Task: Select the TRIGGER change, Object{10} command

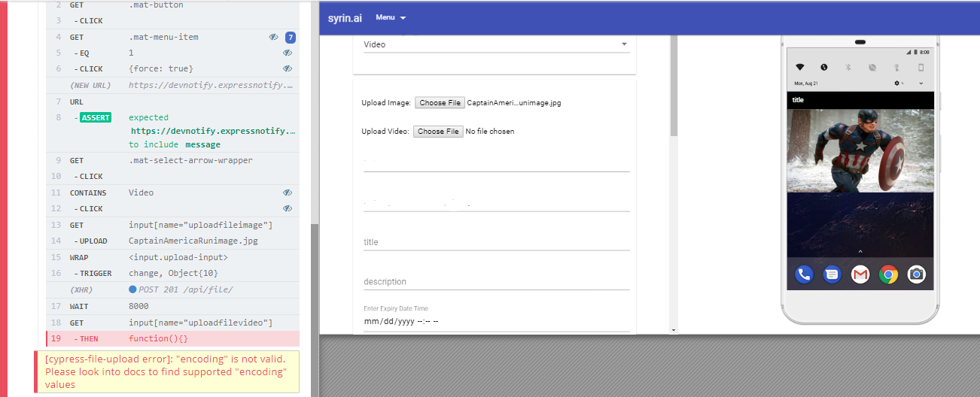Action: click(x=172, y=273)
